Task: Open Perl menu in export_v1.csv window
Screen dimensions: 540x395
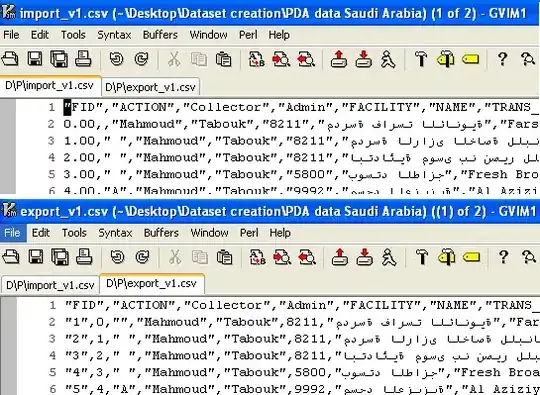Action: click(x=249, y=233)
